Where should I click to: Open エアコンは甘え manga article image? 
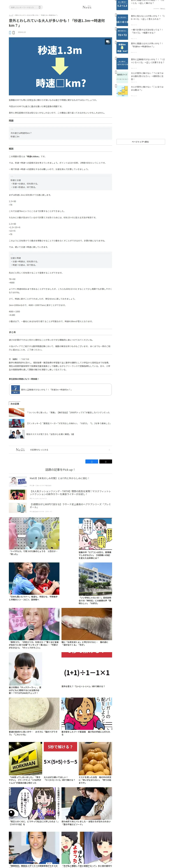click(95, 534)
